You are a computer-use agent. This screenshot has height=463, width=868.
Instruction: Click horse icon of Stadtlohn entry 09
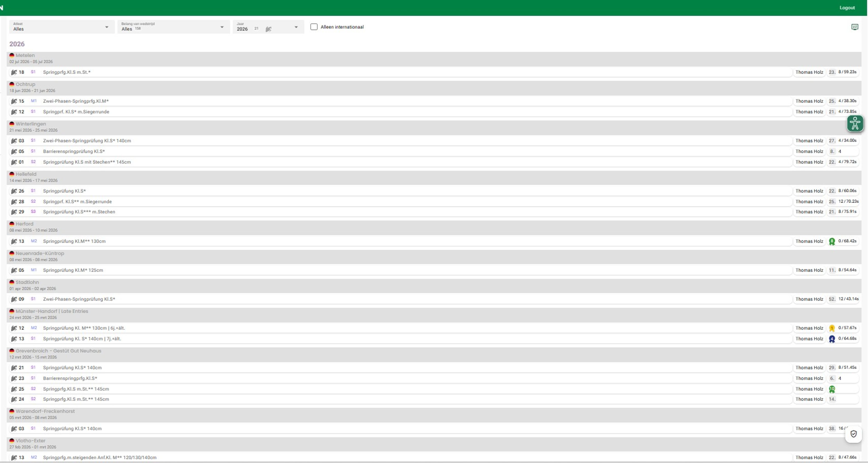click(x=14, y=299)
